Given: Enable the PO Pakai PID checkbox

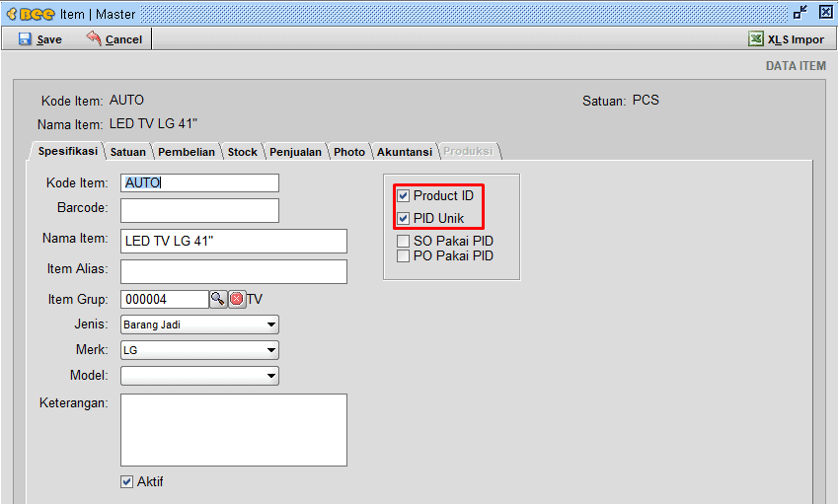Looking at the screenshot, I should (x=403, y=256).
